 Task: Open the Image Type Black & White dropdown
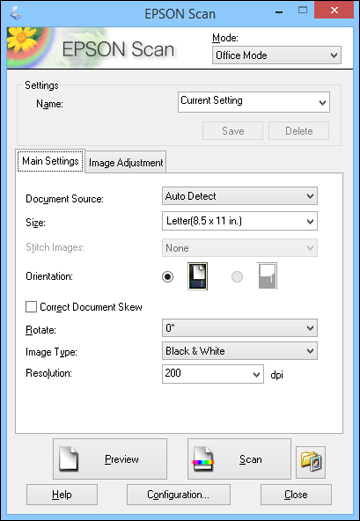tap(240, 351)
